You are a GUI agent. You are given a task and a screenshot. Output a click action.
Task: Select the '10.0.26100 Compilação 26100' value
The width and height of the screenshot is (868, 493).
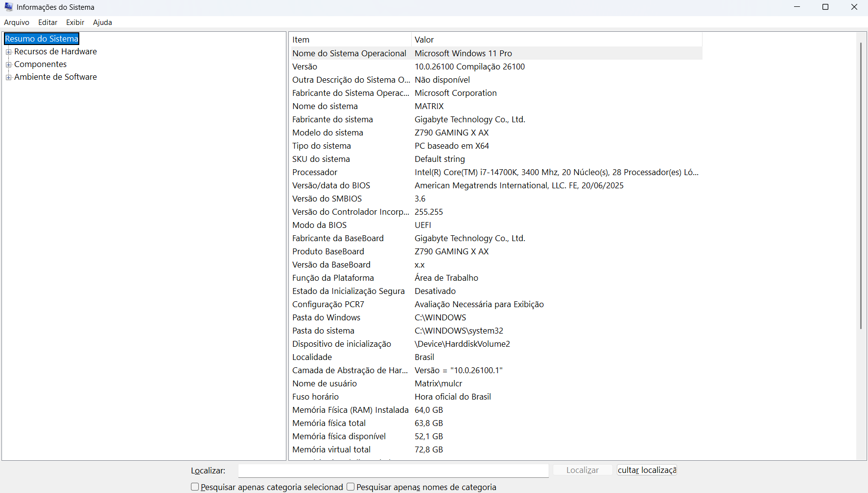(469, 67)
